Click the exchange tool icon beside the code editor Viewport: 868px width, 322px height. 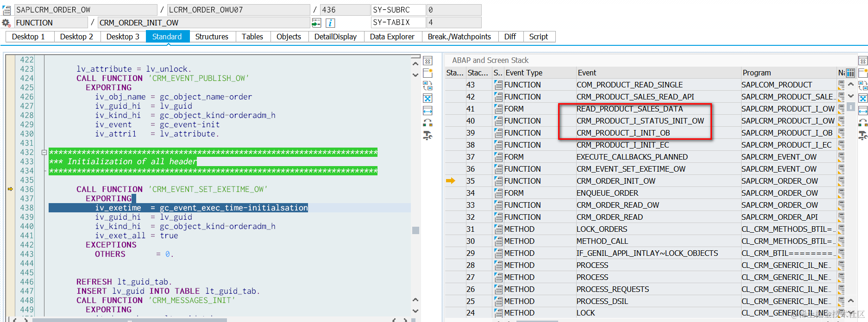click(428, 123)
